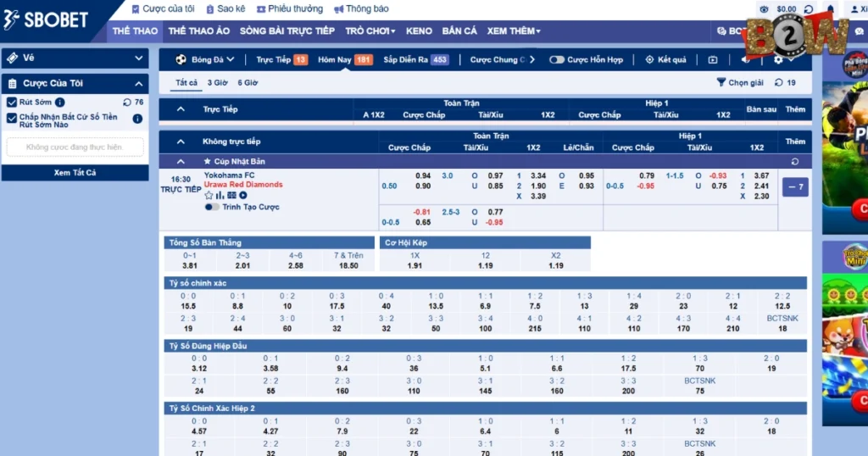Viewport: 868px width, 456px height.
Task: Open Thông báo announcements link
Action: pos(361,8)
